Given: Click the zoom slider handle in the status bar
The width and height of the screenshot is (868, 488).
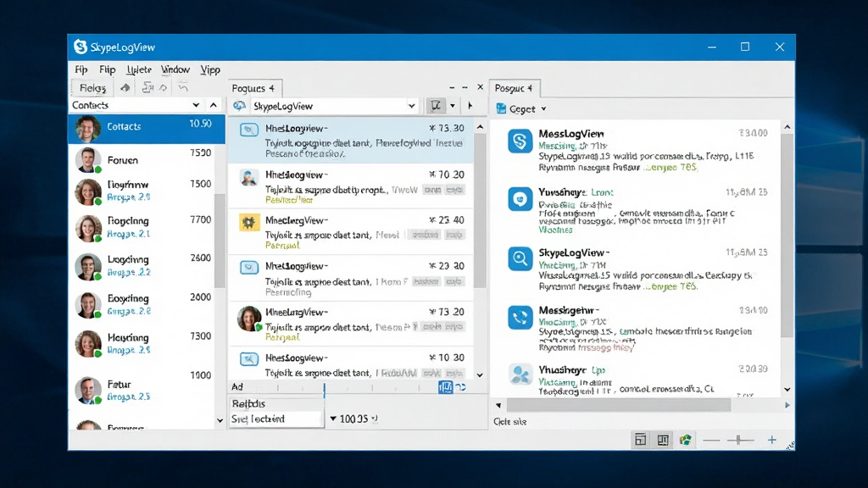Looking at the screenshot, I should coord(738,440).
